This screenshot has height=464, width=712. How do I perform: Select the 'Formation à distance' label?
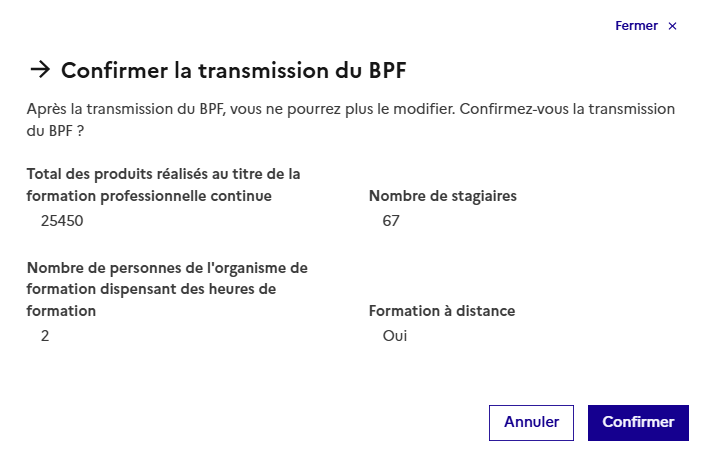point(442,311)
